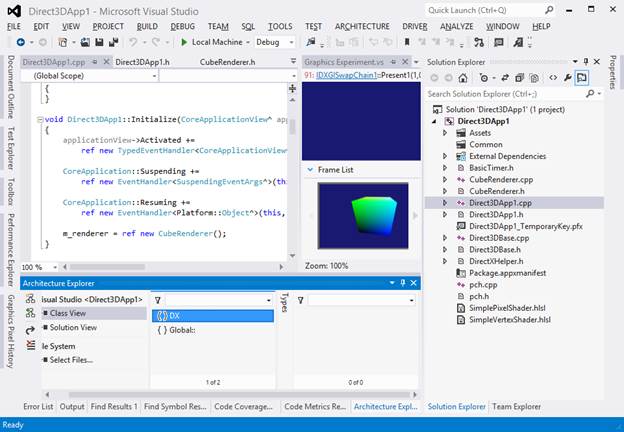Click the Show All Files icon
The image size is (624, 432).
(534, 78)
